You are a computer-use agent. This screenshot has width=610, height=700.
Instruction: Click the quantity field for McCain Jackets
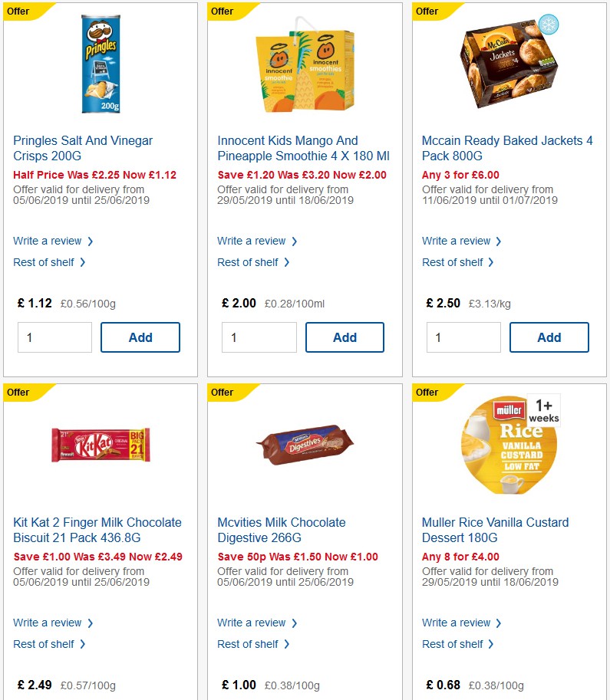463,337
